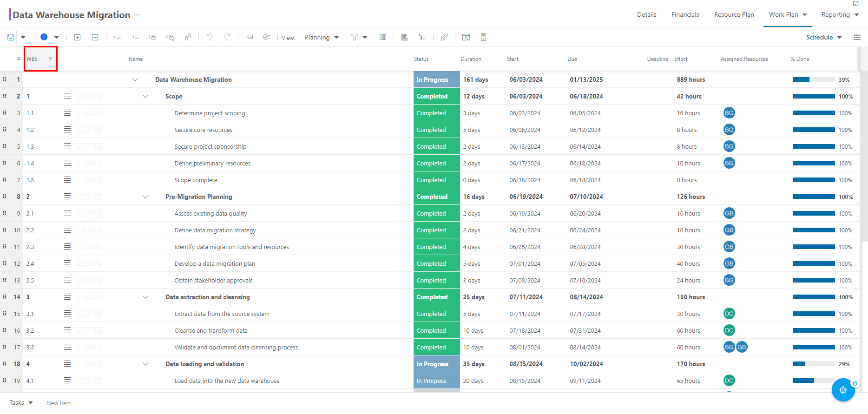Click the DC avatar on Cleanse and transform data
The height and width of the screenshot is (414, 868).
(x=729, y=330)
